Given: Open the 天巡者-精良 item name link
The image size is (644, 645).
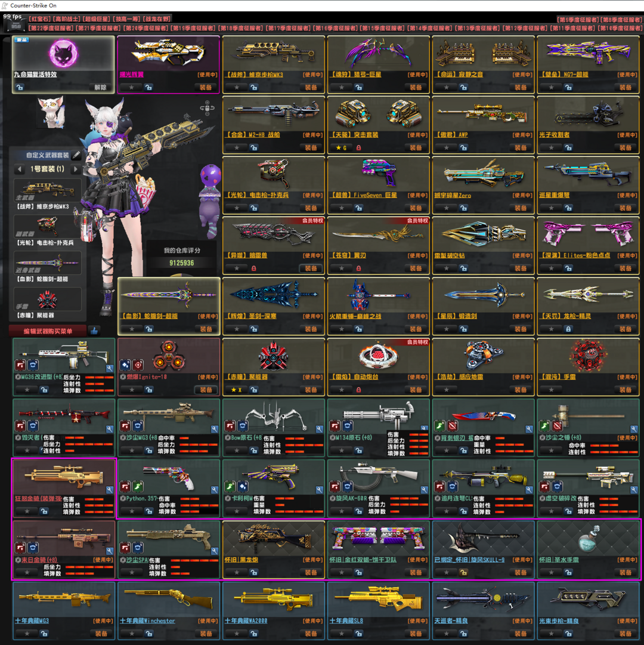Looking at the screenshot, I should pos(451,621).
